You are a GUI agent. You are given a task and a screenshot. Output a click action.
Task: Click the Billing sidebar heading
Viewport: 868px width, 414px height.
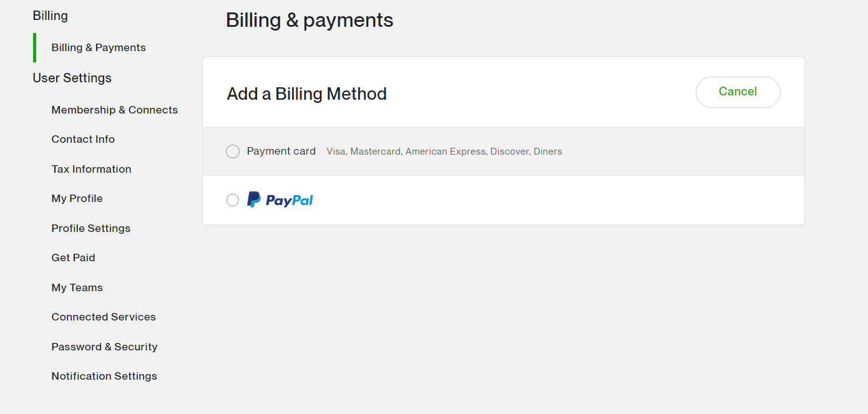pos(50,16)
